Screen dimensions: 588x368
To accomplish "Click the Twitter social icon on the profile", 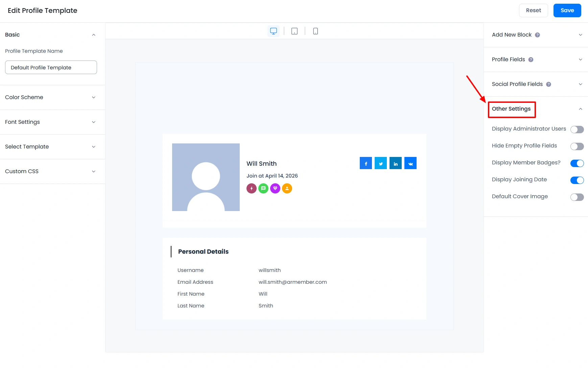I will (380, 163).
